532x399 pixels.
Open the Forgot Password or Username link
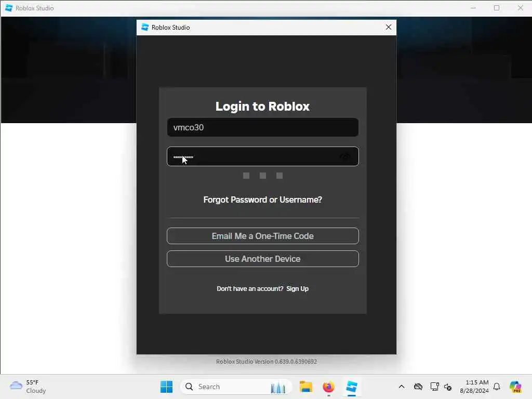(x=262, y=199)
